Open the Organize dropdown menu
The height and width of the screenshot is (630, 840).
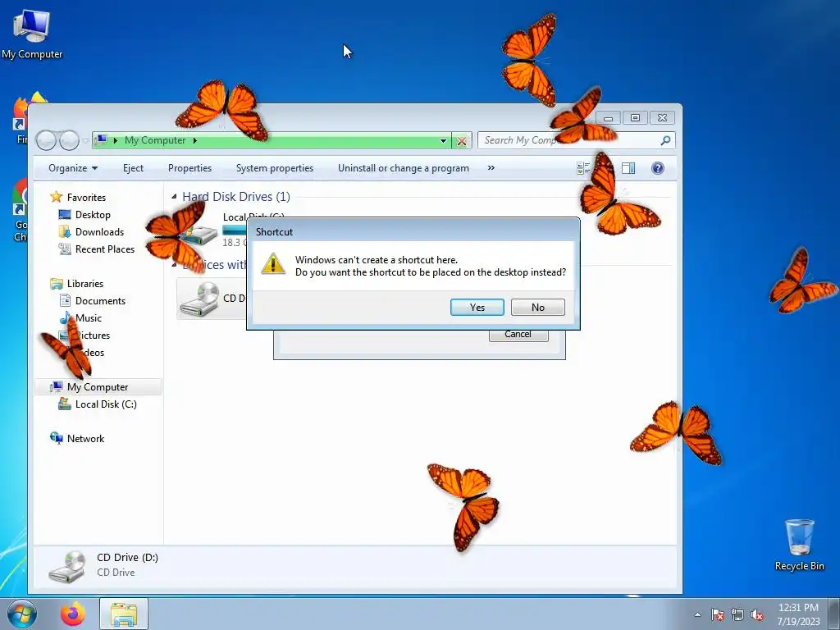click(x=73, y=168)
